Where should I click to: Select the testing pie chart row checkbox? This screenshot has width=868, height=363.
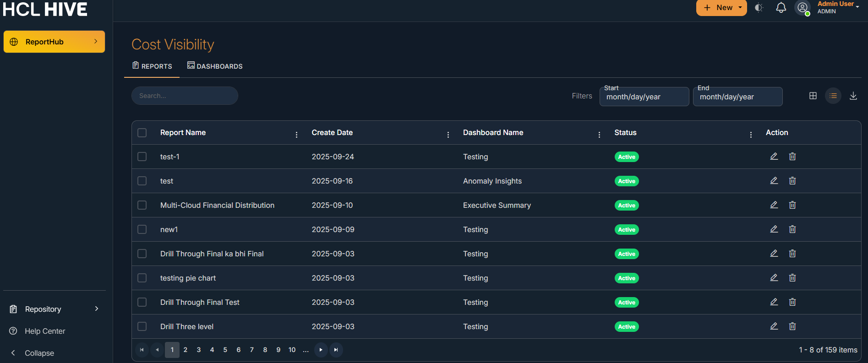coord(142,278)
